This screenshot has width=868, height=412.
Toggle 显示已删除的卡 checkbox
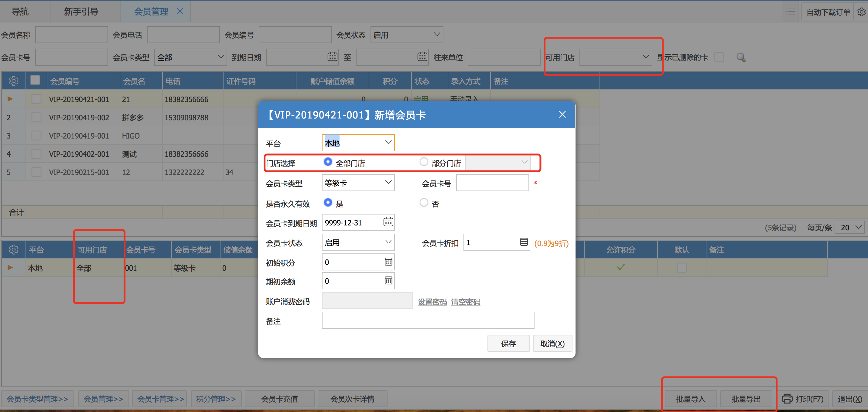(x=719, y=57)
